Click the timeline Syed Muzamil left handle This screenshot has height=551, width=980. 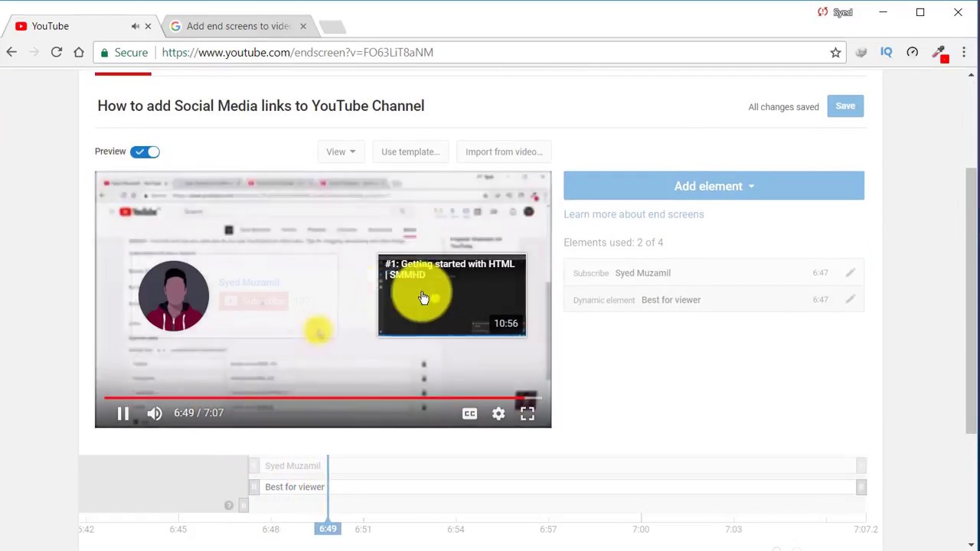[254, 465]
